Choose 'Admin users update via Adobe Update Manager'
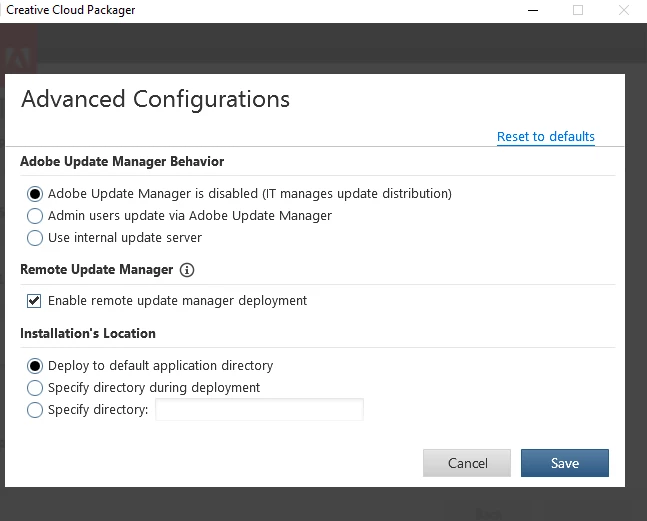 click(x=36, y=216)
